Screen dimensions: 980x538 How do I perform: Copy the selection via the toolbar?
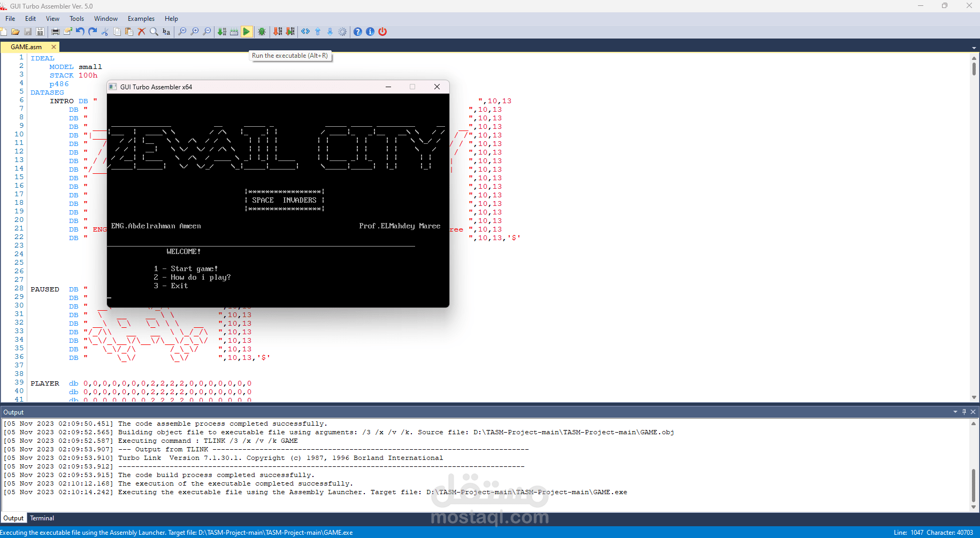coord(117,32)
